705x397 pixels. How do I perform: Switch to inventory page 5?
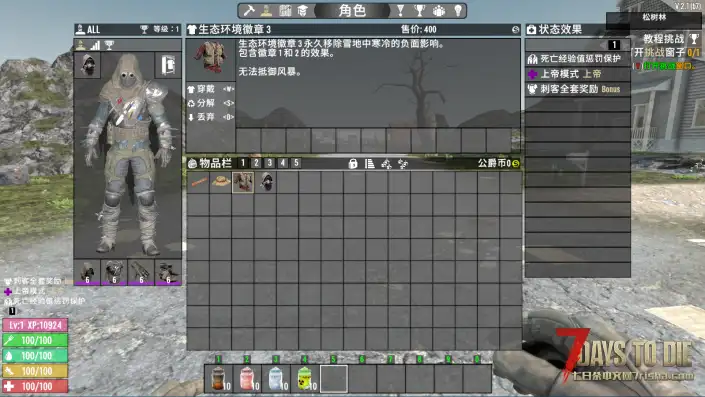point(296,163)
